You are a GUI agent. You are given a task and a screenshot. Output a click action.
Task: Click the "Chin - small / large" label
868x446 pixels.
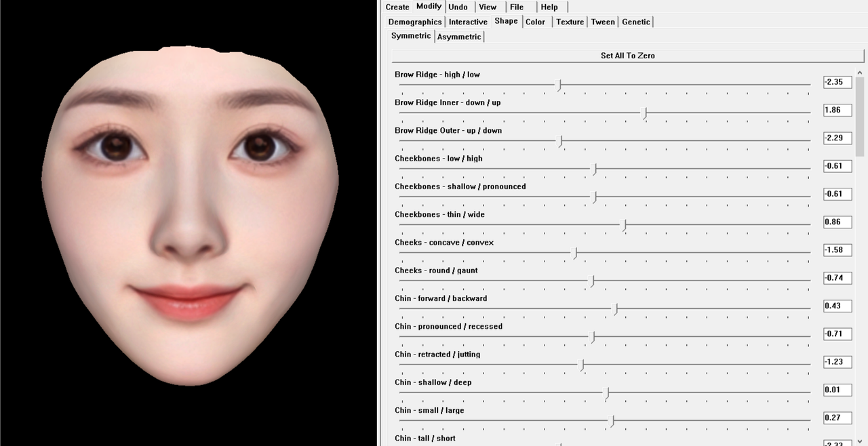tap(429, 410)
